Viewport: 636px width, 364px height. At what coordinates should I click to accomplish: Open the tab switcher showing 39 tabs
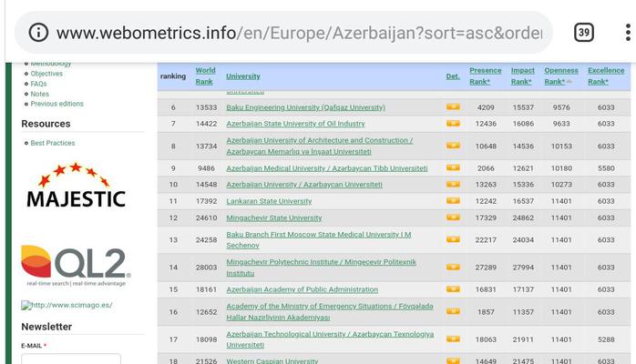point(584,33)
